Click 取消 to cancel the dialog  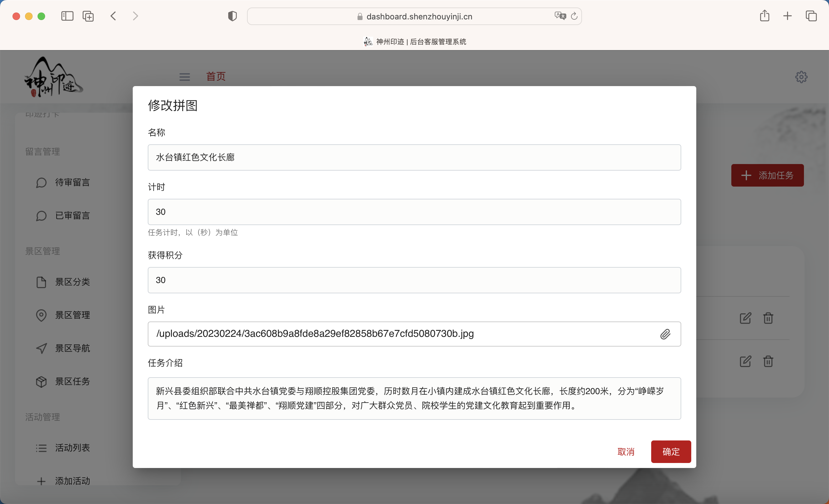click(x=626, y=451)
